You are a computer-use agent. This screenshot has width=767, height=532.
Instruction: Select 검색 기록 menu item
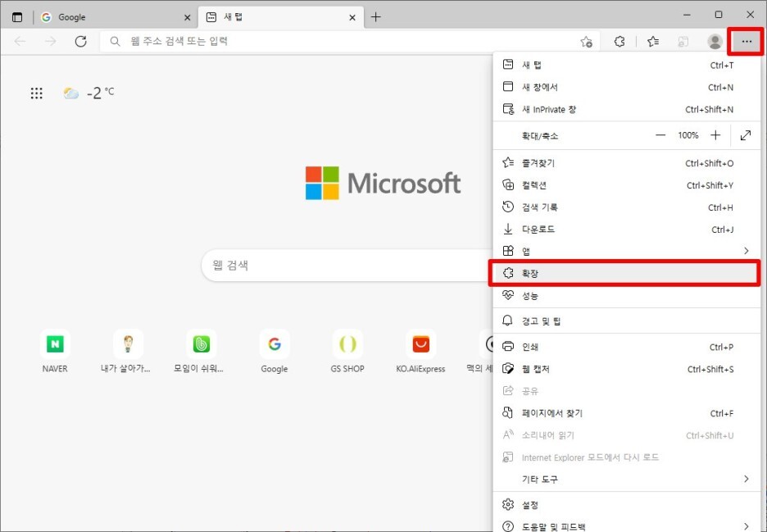(627, 207)
